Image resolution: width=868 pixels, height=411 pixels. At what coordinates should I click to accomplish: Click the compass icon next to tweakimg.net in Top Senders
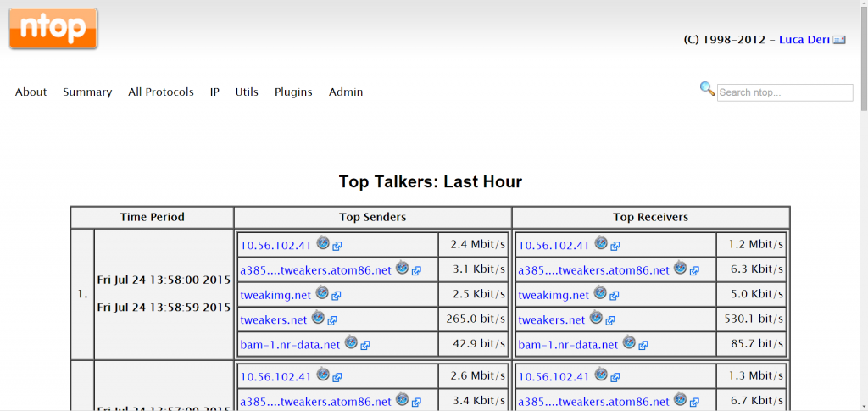click(322, 293)
